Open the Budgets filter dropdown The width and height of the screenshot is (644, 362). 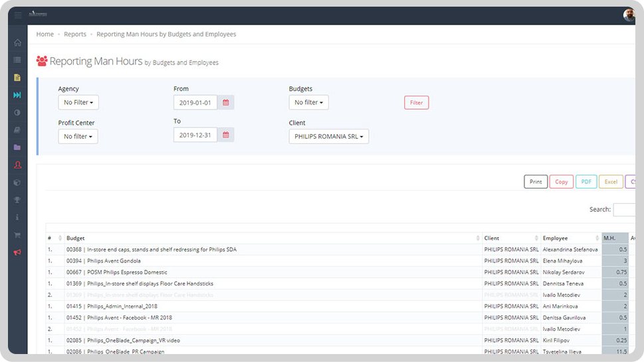click(x=308, y=102)
